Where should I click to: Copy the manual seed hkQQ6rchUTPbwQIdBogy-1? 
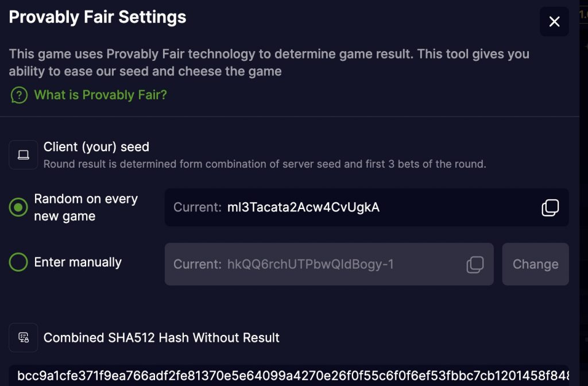[475, 264]
